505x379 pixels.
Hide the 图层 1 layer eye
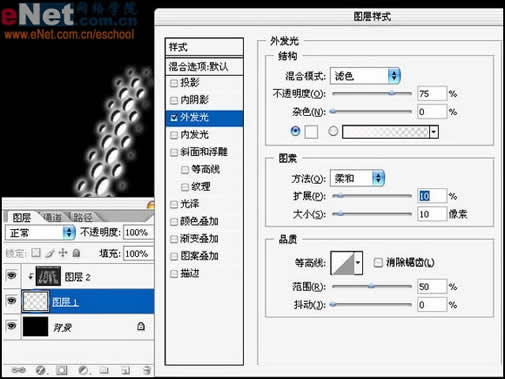pyautogui.click(x=12, y=301)
